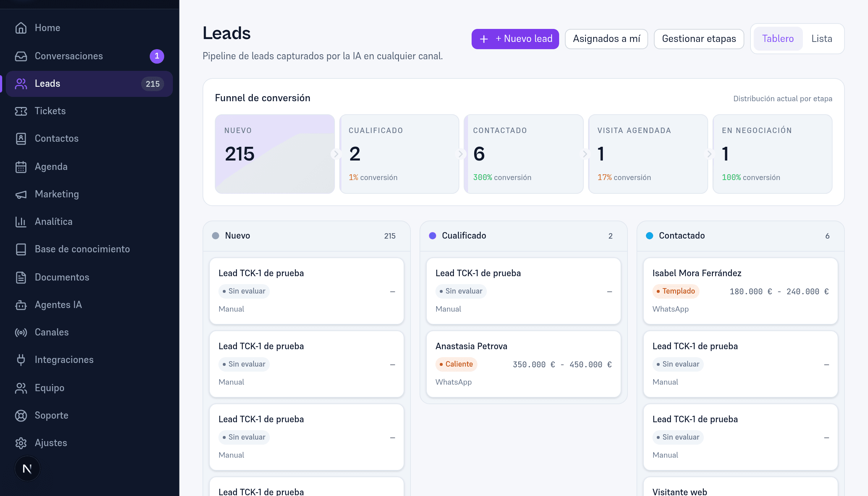Click 300% conversión text
The height and width of the screenshot is (496, 868).
pos(502,178)
